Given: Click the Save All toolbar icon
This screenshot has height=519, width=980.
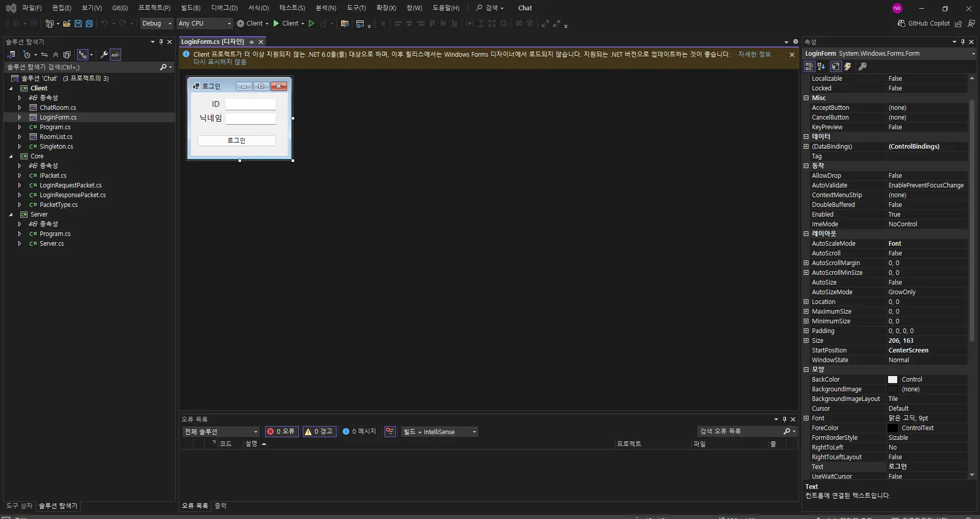Looking at the screenshot, I should pyautogui.click(x=89, y=23).
